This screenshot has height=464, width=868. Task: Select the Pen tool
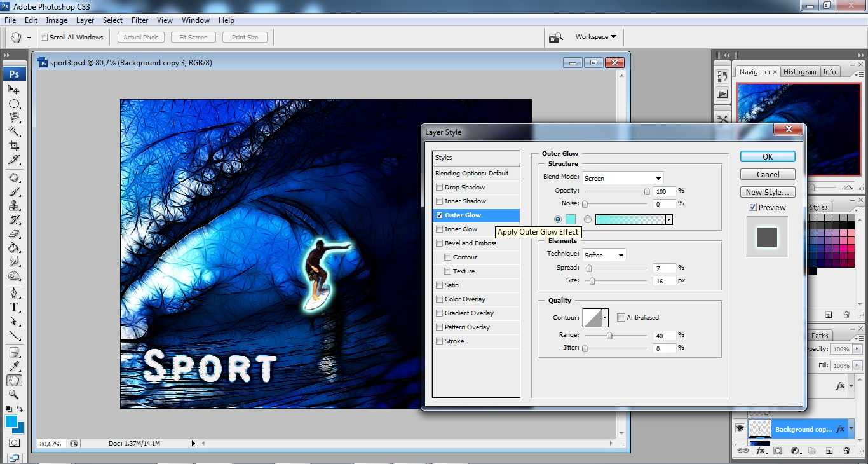coord(14,294)
